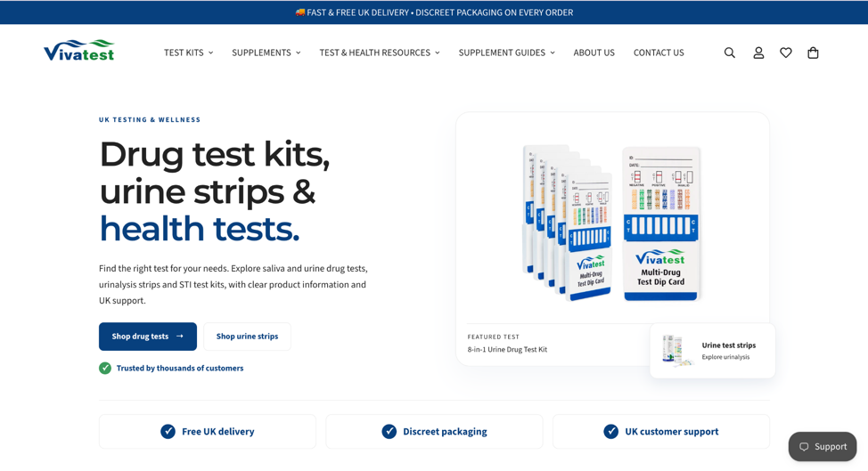Click the Free UK delivery label

218,431
